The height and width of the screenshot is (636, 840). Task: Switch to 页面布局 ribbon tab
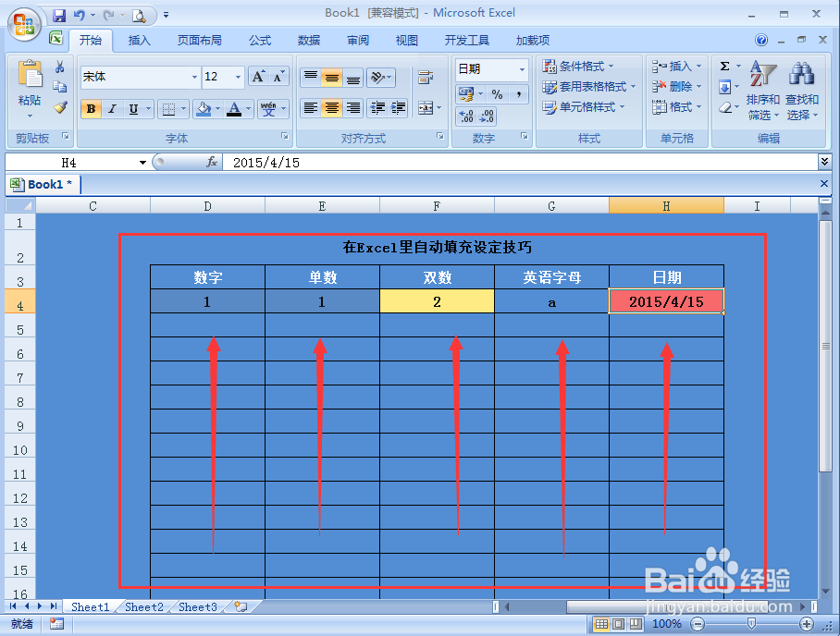[199, 40]
